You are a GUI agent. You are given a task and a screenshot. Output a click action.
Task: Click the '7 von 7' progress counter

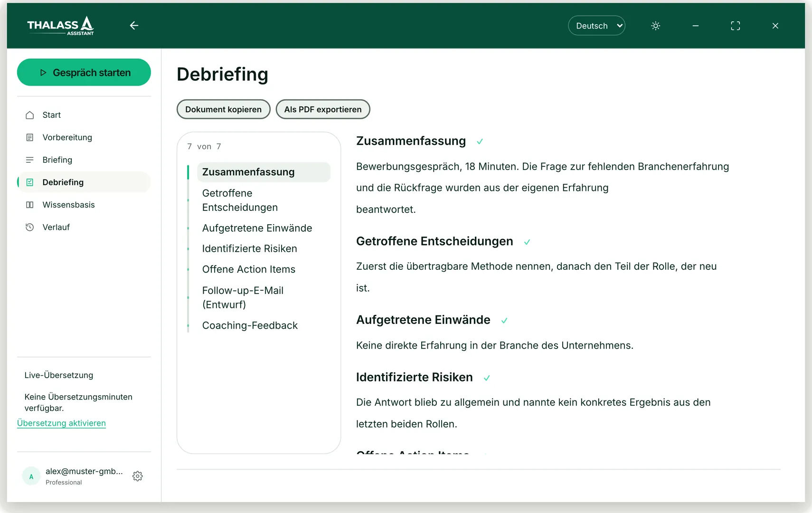(204, 146)
